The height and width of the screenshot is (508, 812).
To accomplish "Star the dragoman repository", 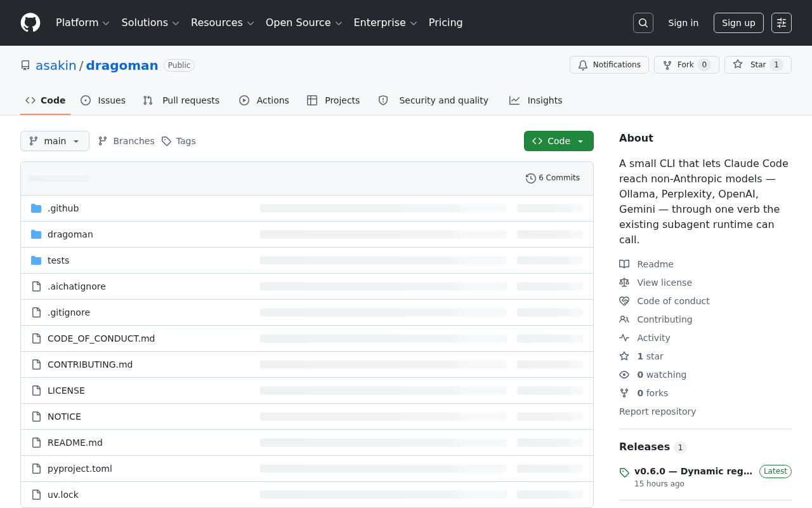I will click(758, 65).
